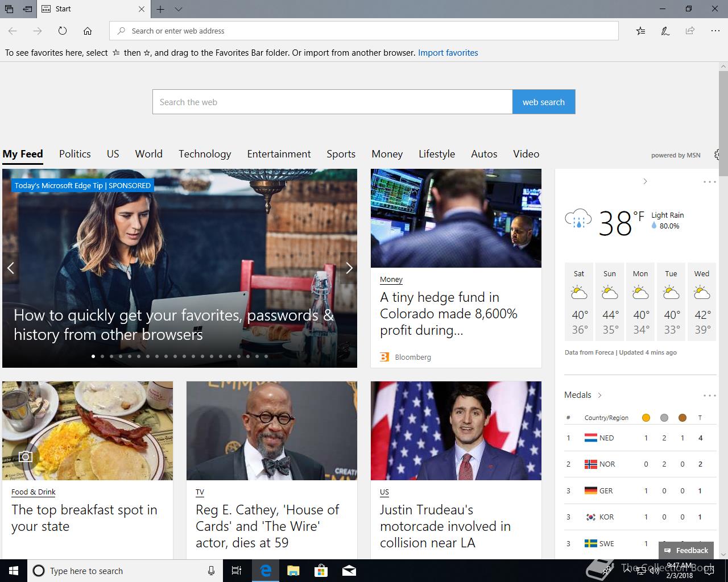Open a new tab with plus icon
Viewport: 728px width, 582px height.
(160, 9)
